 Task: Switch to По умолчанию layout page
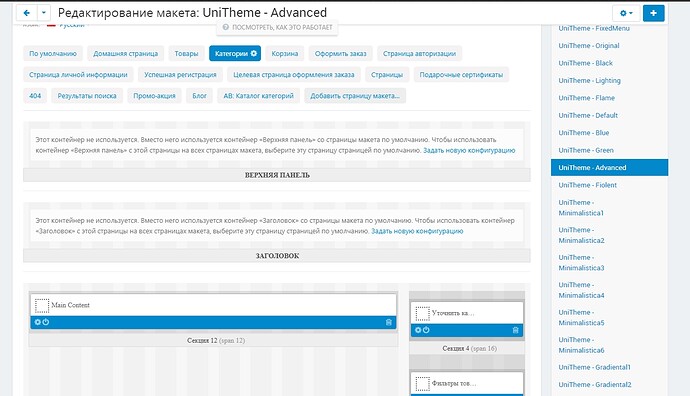point(53,54)
